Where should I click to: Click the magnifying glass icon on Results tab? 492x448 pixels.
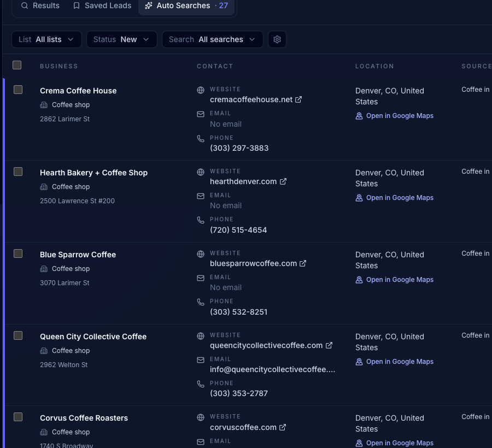pyautogui.click(x=25, y=5)
